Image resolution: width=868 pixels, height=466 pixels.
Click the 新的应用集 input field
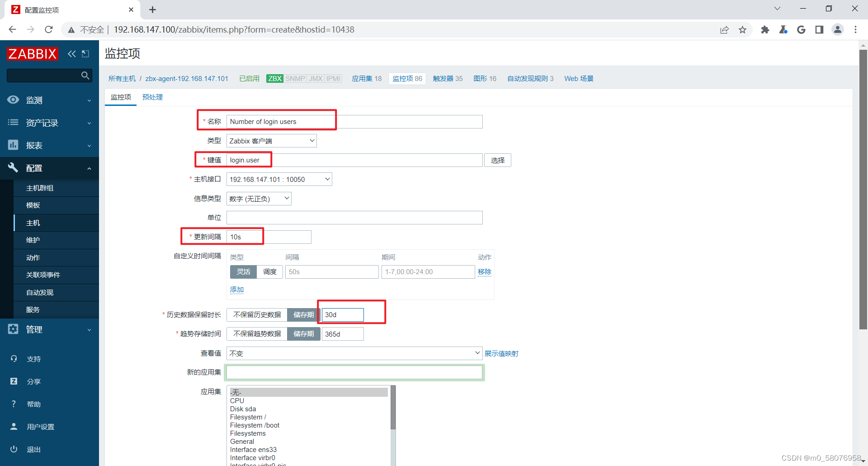pyautogui.click(x=354, y=372)
